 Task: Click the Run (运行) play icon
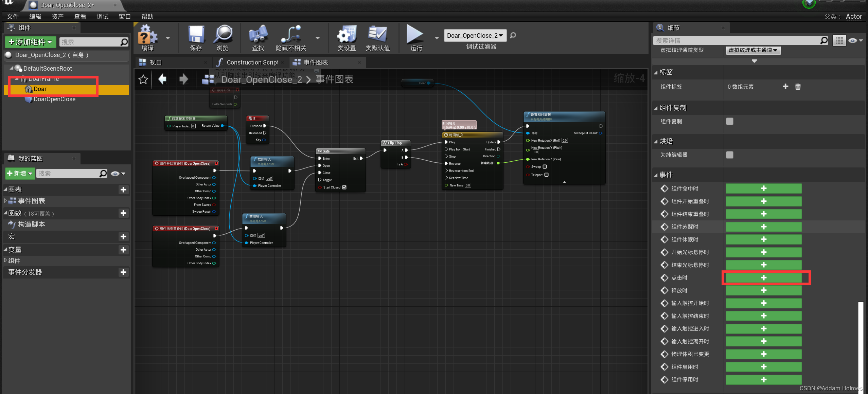tap(415, 34)
